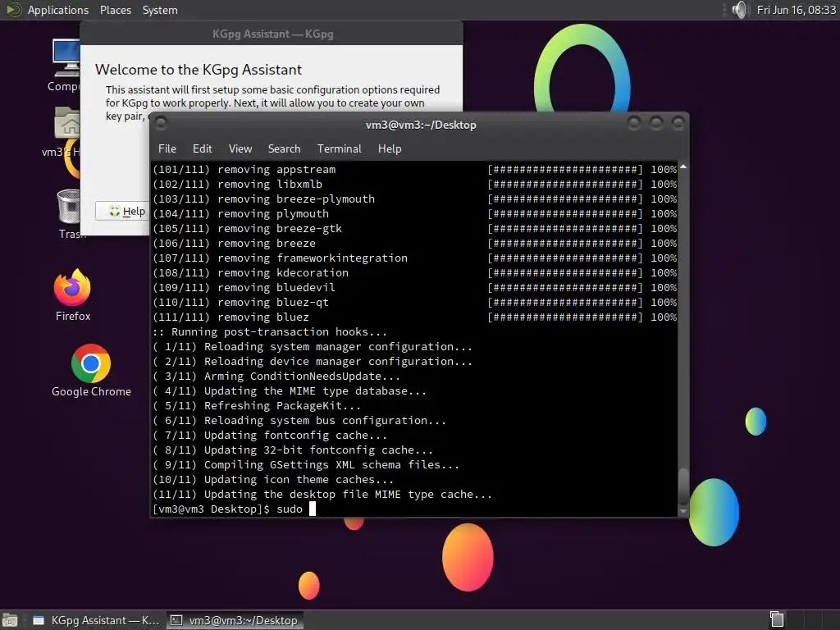
Task: Select the Trash desktop icon
Action: point(69,214)
